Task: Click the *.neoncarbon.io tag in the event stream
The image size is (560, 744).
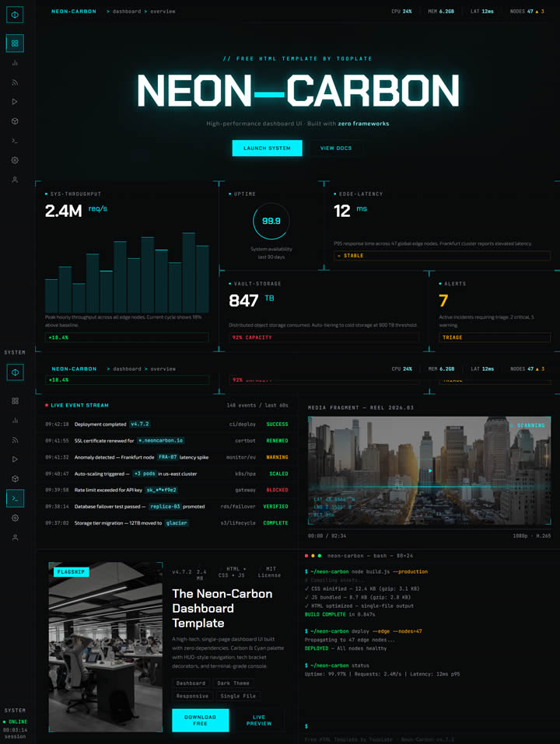Action: pyautogui.click(x=160, y=441)
